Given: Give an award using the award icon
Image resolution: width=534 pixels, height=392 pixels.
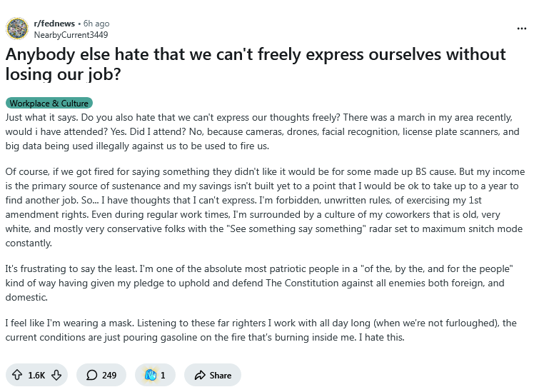Looking at the screenshot, I should click(151, 375).
